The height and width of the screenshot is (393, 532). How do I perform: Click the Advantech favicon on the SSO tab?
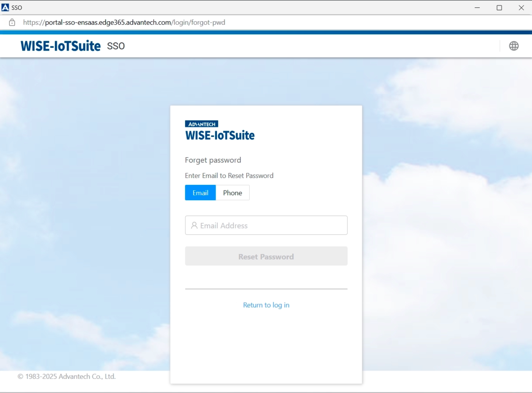(x=5, y=7)
